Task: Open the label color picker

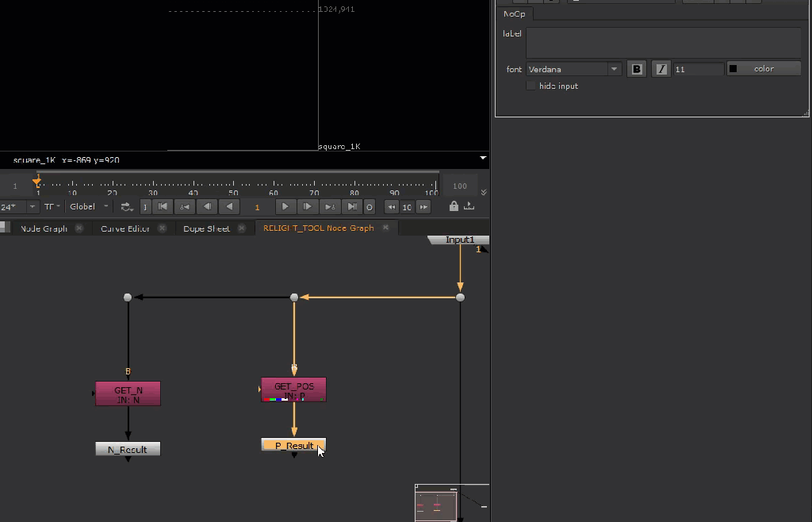Action: click(763, 69)
